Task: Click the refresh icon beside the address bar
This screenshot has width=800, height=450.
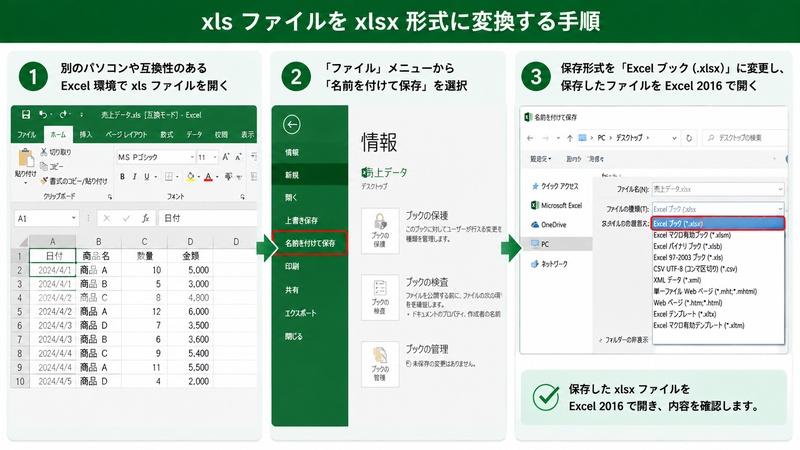Action: (x=689, y=138)
